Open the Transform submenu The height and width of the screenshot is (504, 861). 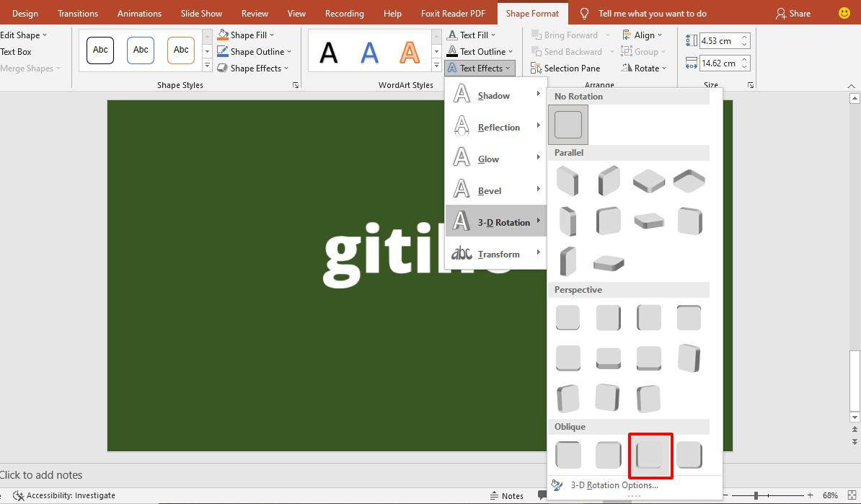(x=496, y=253)
